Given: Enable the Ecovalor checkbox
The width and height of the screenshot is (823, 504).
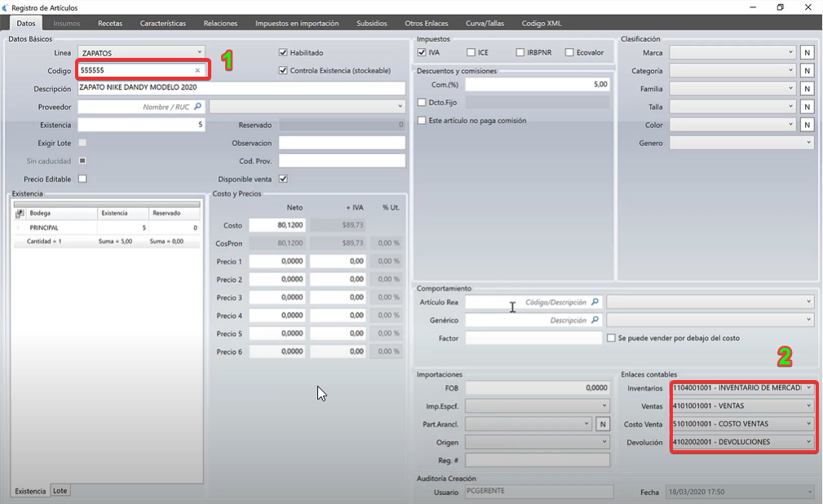Looking at the screenshot, I should (x=569, y=52).
